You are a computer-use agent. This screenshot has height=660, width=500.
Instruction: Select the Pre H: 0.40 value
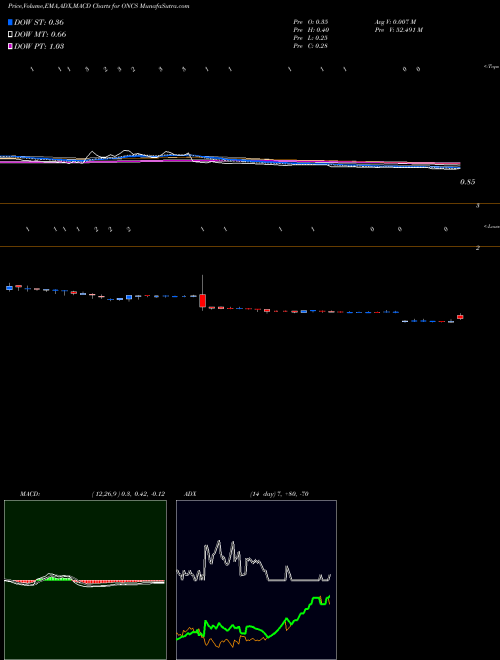click(x=311, y=30)
